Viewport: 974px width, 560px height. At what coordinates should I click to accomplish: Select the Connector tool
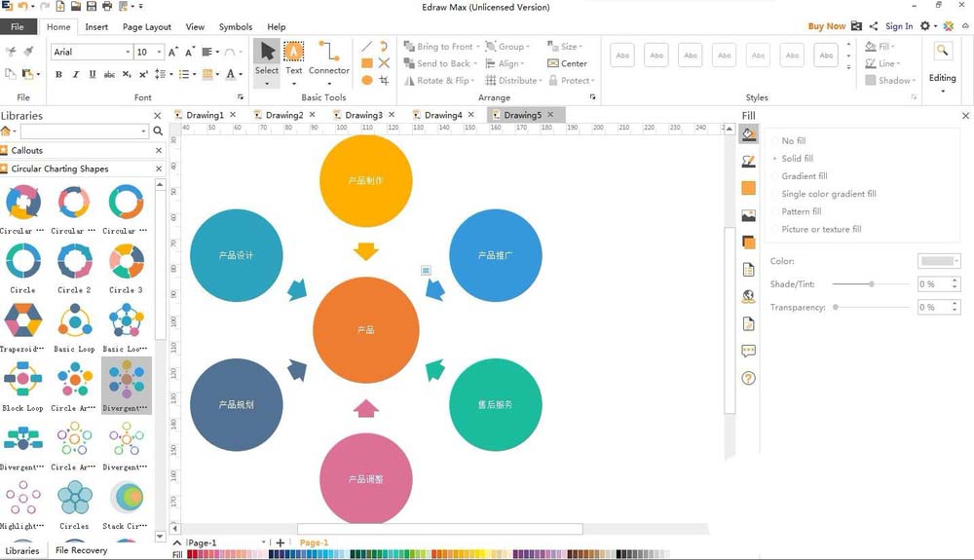pyautogui.click(x=329, y=58)
